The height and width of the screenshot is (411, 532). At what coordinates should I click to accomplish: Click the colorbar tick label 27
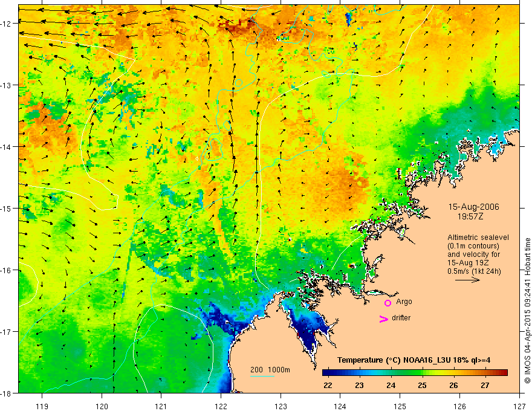coord(485,385)
